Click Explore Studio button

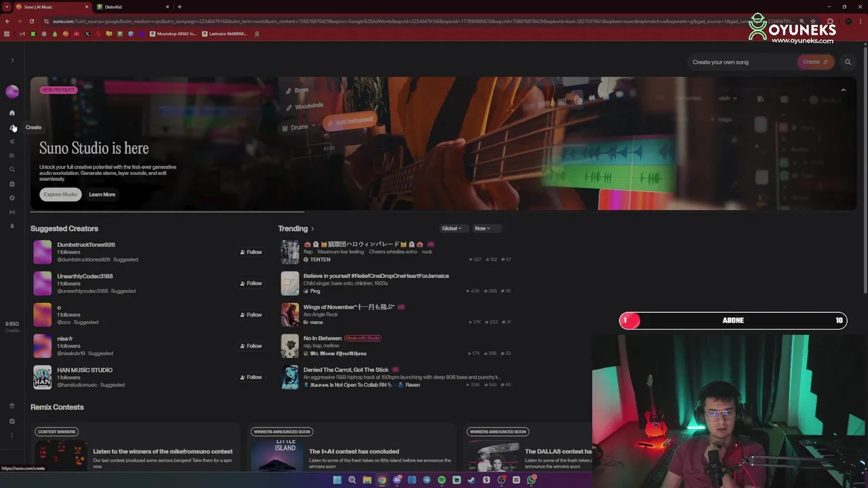[60, 195]
